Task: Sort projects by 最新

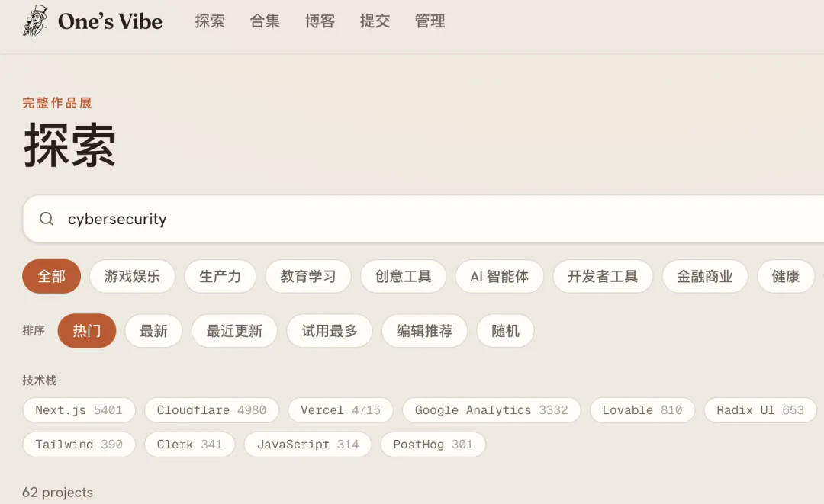Action: click(153, 331)
